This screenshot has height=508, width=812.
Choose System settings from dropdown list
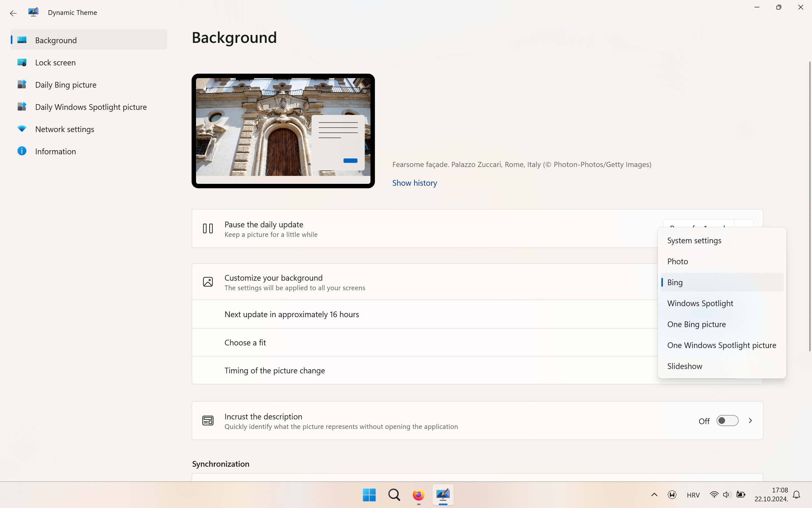coord(722,240)
